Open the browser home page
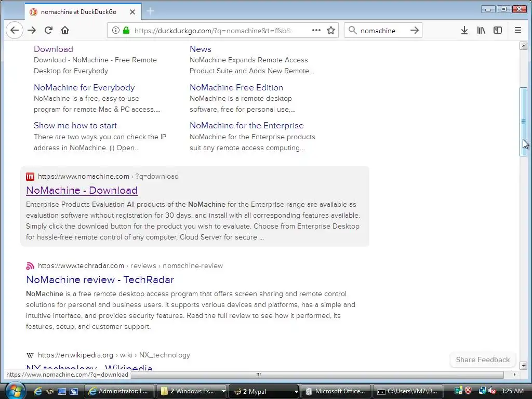Viewport: 532px width, 399px height. [x=65, y=30]
